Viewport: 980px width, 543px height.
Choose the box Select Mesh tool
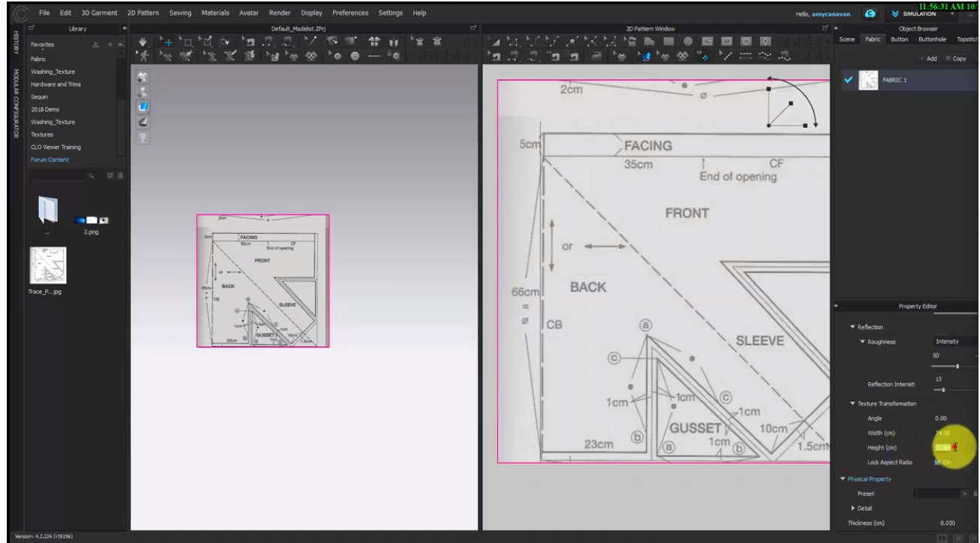point(187,42)
